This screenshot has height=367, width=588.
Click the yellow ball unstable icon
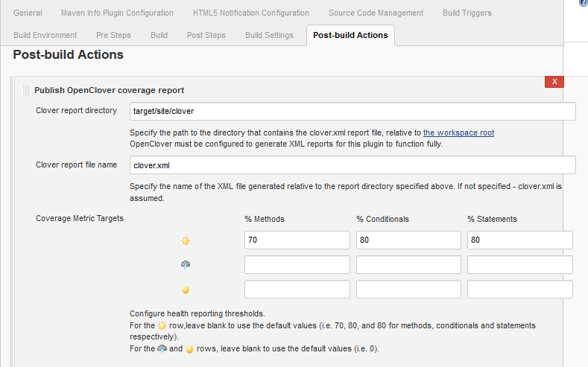coord(186,289)
